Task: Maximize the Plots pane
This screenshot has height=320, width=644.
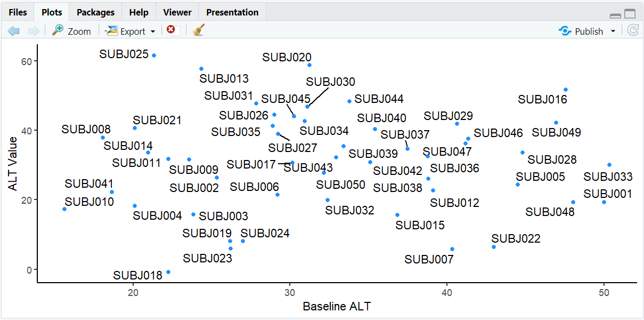Action: 630,14
